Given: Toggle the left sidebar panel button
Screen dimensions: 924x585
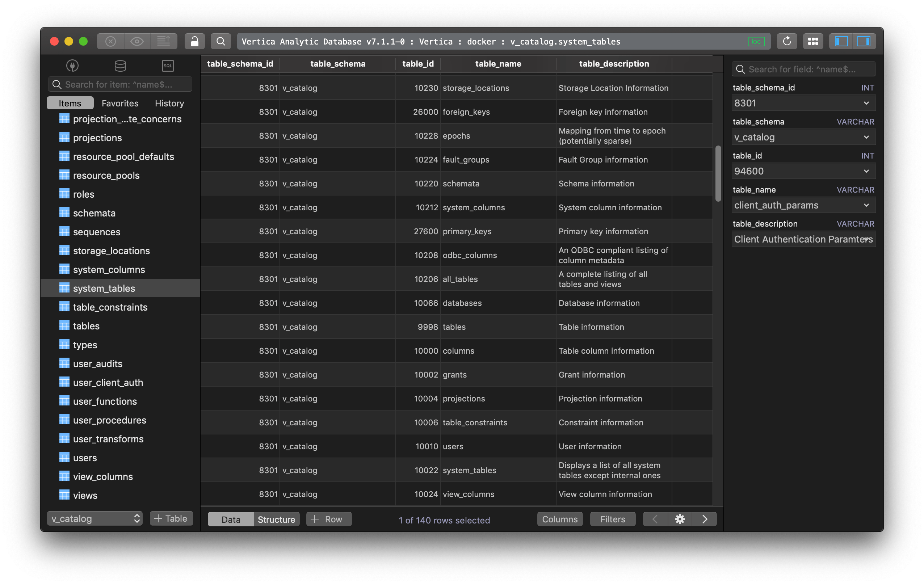Looking at the screenshot, I should click(840, 41).
